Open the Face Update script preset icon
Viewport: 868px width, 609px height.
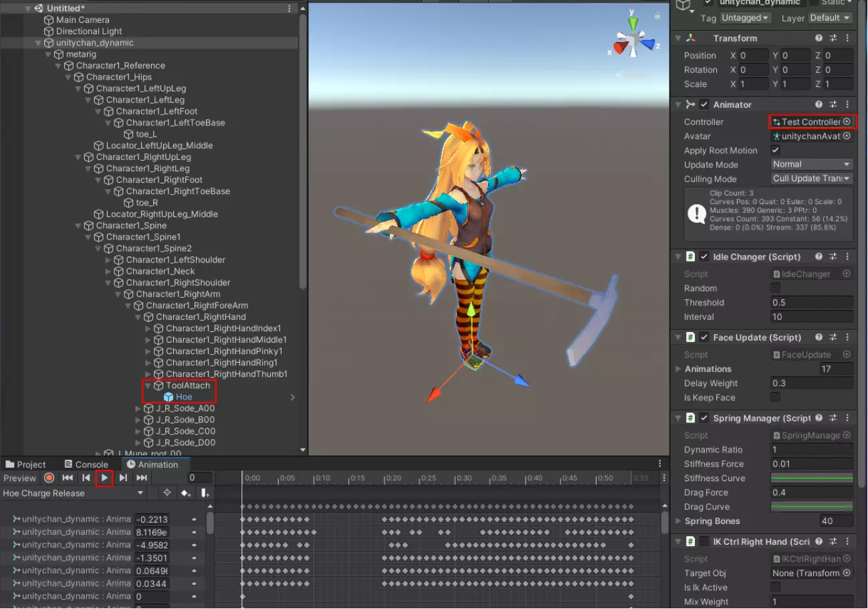[x=833, y=337]
